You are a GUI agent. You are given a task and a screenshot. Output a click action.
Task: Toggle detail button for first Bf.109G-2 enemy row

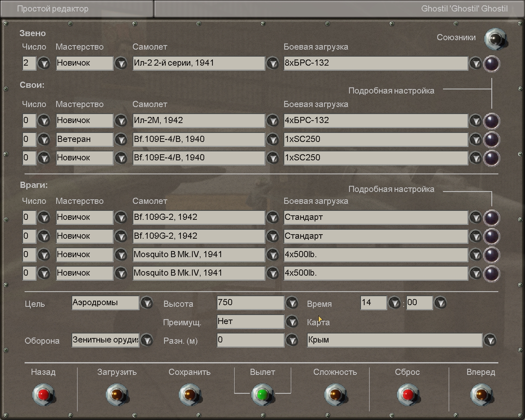coord(491,218)
